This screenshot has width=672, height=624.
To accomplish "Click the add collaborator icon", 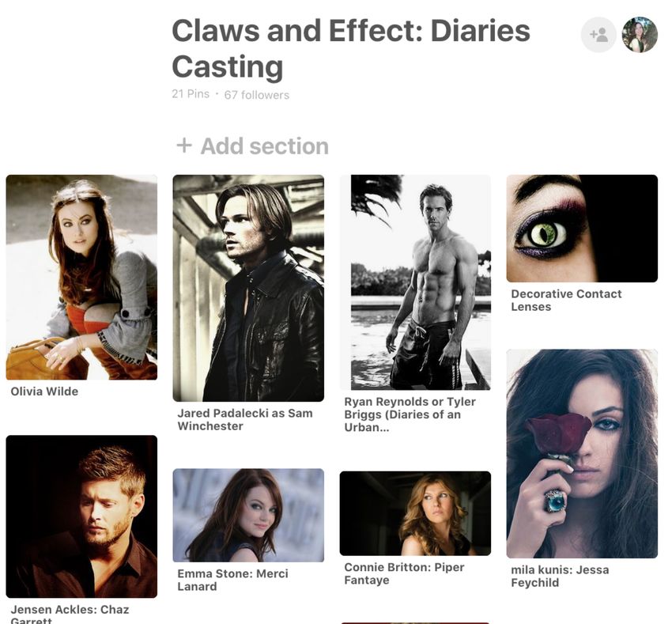I will point(598,35).
